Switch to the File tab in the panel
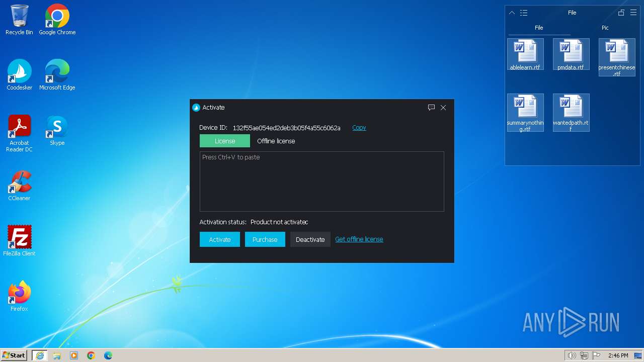Image resolution: width=644 pixels, height=362 pixels. click(x=539, y=28)
